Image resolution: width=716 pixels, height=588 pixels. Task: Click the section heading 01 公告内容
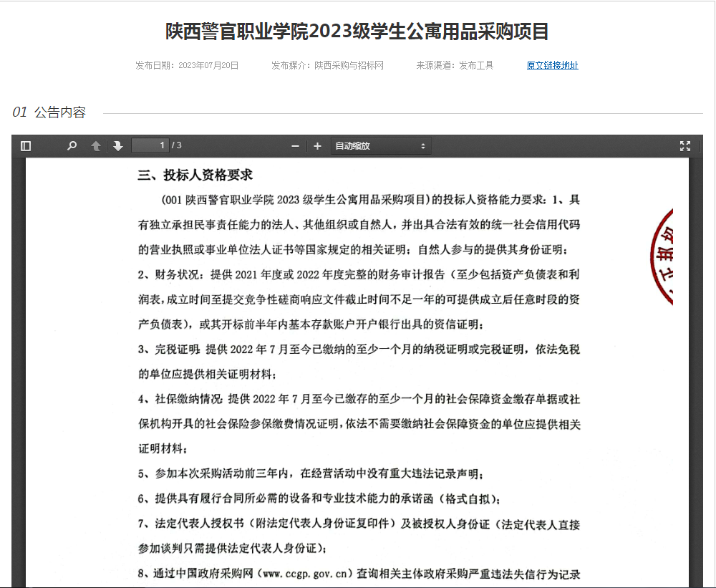tap(49, 112)
